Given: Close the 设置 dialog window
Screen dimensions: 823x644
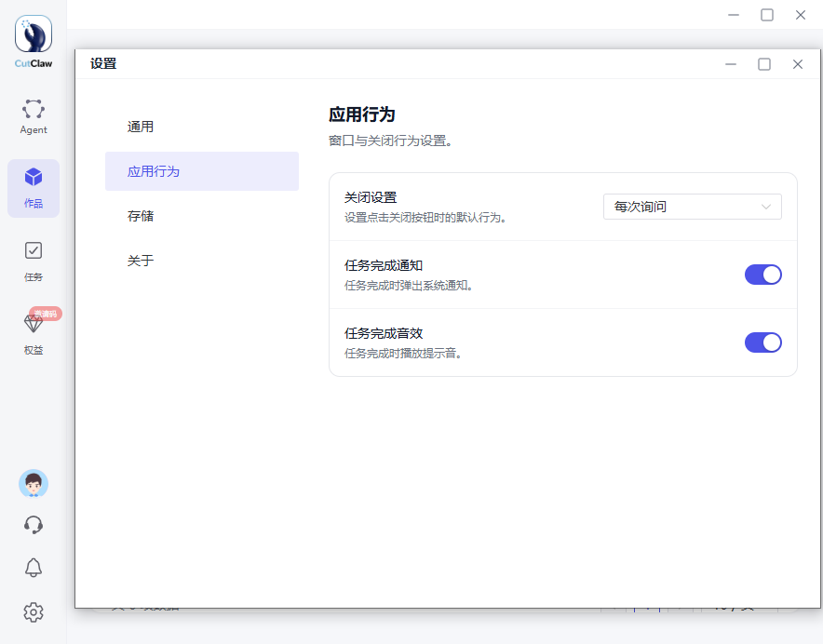Looking at the screenshot, I should tap(798, 64).
